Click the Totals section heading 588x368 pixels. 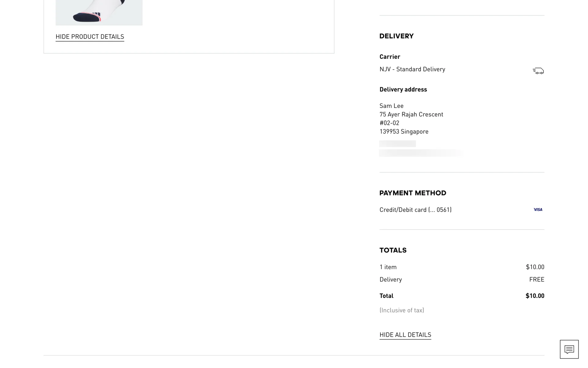(393, 250)
